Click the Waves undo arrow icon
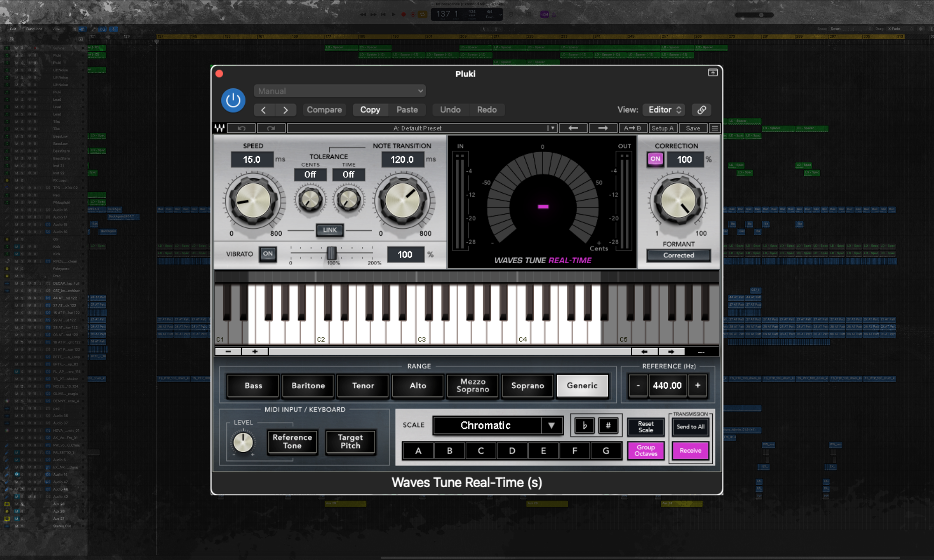Screen dimensions: 934x560 (241, 128)
